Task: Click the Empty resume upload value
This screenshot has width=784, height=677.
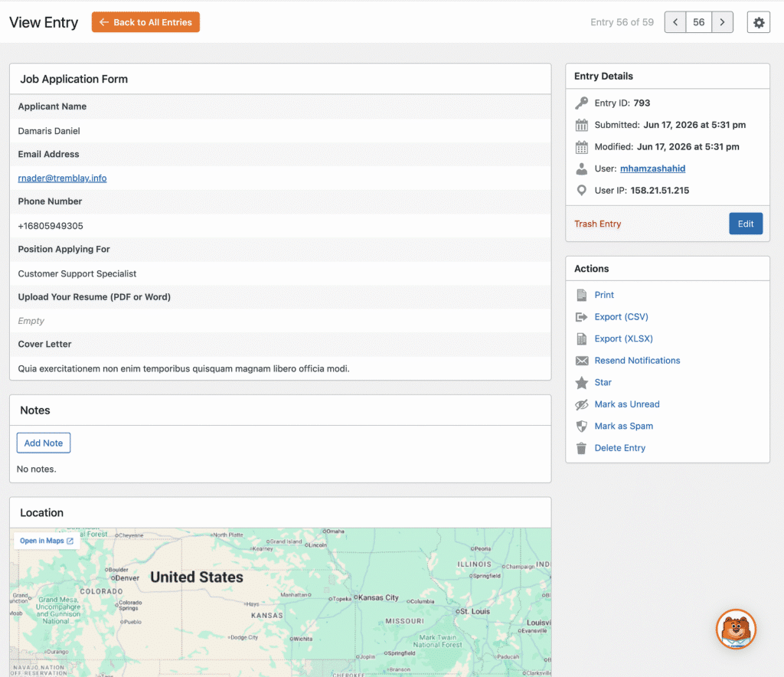Action: [31, 321]
